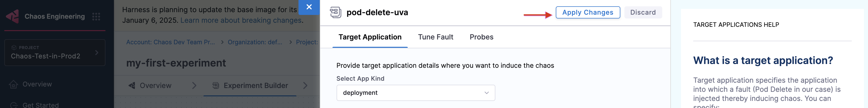Click the Overview home icon in sidebar

[x=13, y=84]
